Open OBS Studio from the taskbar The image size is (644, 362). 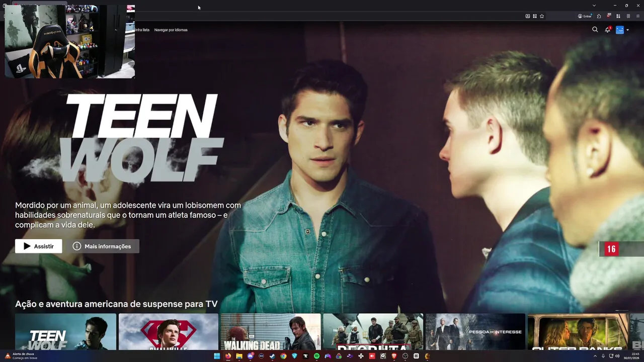click(405, 356)
